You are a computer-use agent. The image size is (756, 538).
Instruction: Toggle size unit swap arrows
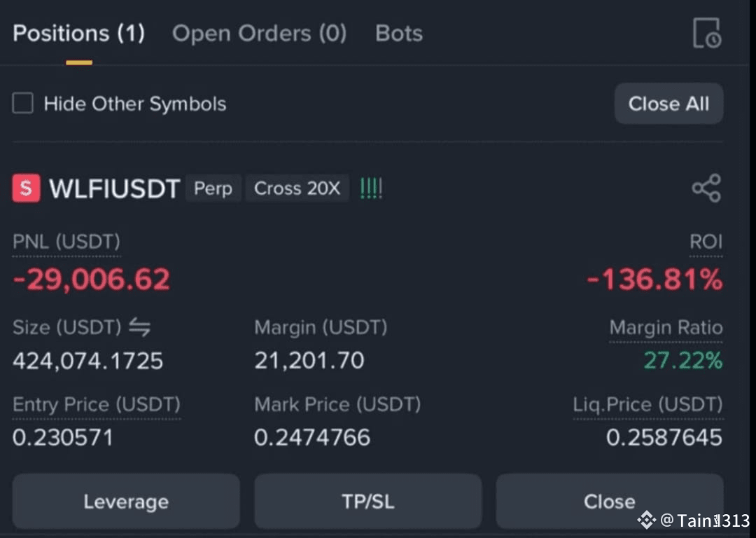click(x=139, y=327)
